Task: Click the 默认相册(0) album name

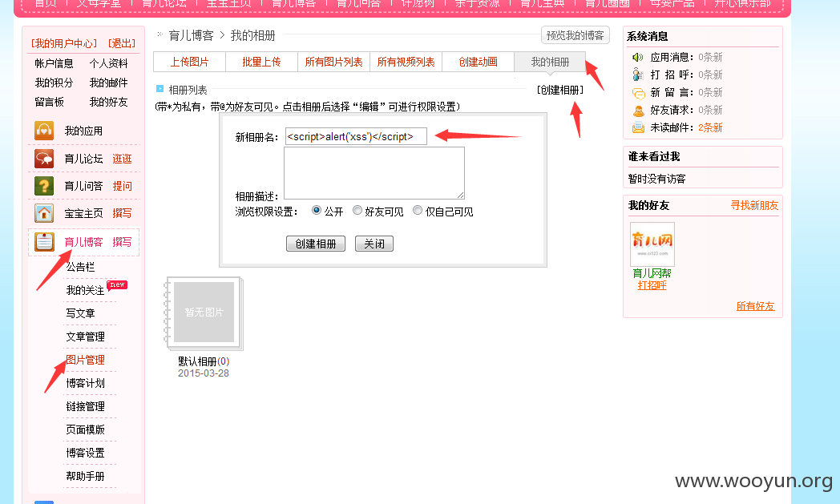Action: [204, 361]
